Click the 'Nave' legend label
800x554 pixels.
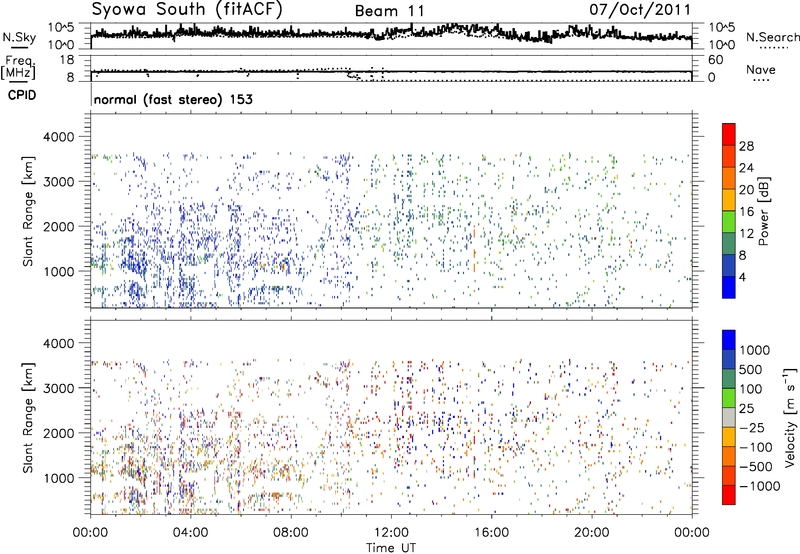(761, 69)
